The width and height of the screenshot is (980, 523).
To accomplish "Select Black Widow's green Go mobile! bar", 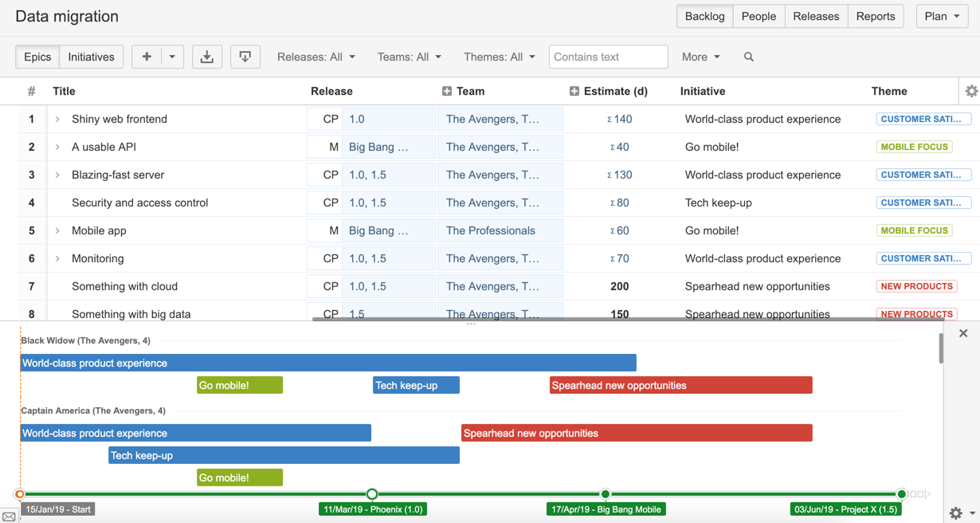I will click(240, 385).
